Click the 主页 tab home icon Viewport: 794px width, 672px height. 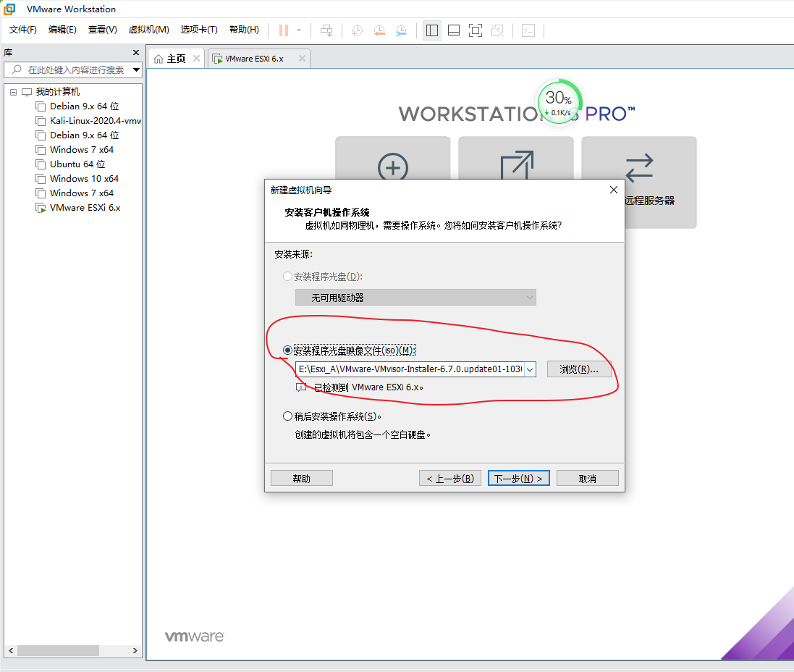(159, 59)
